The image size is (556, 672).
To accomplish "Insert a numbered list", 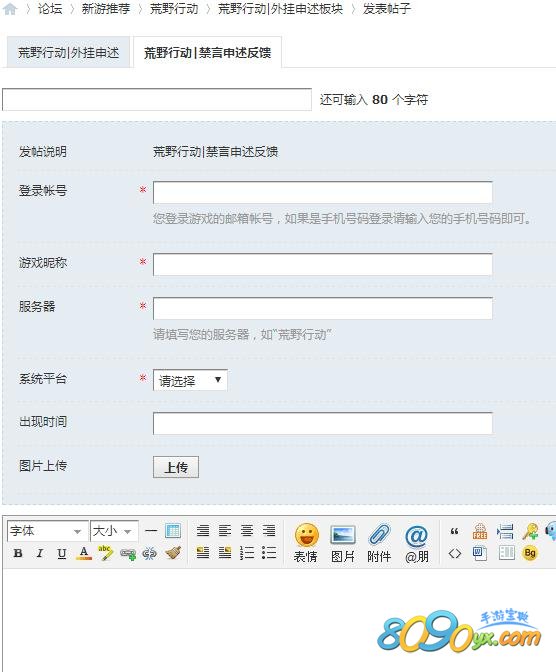I will point(247,553).
